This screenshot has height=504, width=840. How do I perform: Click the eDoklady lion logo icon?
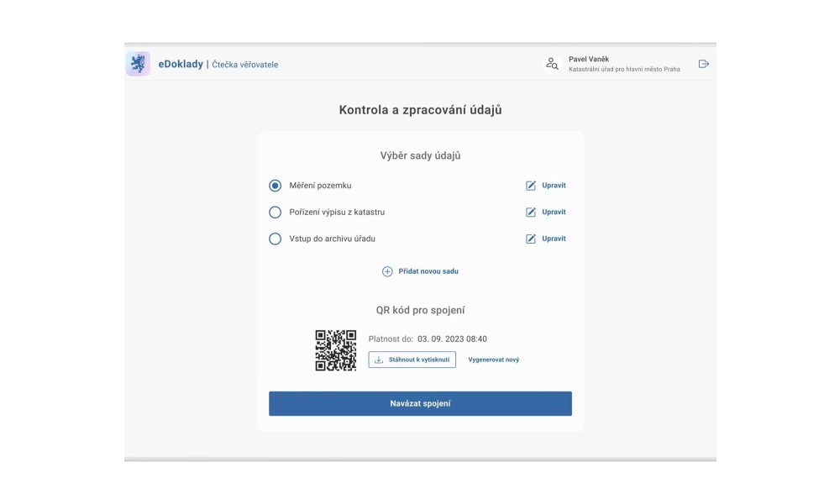tap(138, 64)
